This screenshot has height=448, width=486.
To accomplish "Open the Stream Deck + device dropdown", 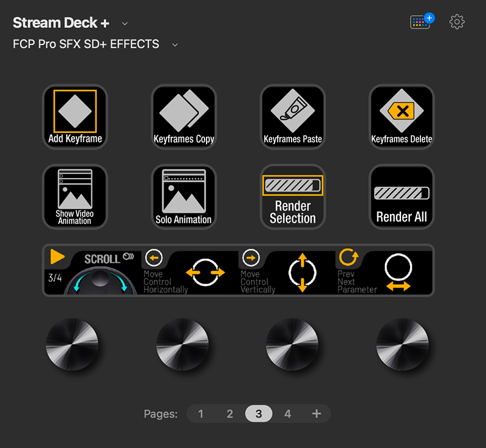I will coord(125,23).
